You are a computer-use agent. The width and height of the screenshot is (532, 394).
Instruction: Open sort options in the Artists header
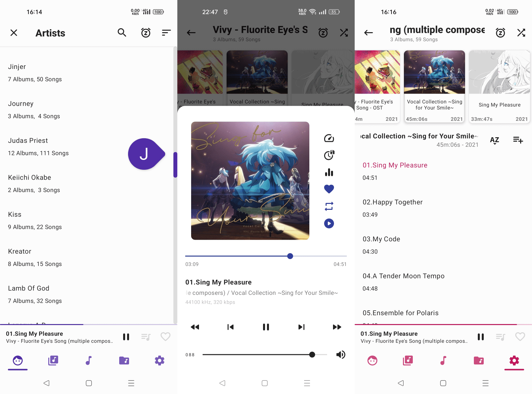click(x=166, y=33)
